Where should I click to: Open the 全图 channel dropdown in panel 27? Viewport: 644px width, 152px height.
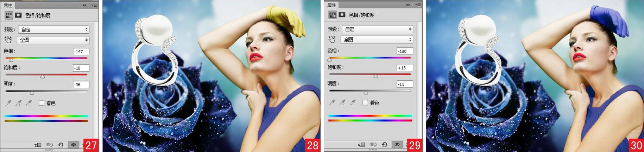pyautogui.click(x=53, y=40)
